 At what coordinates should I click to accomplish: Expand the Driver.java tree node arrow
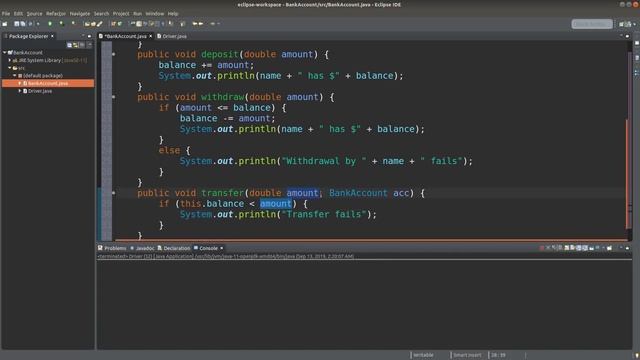(x=20, y=91)
